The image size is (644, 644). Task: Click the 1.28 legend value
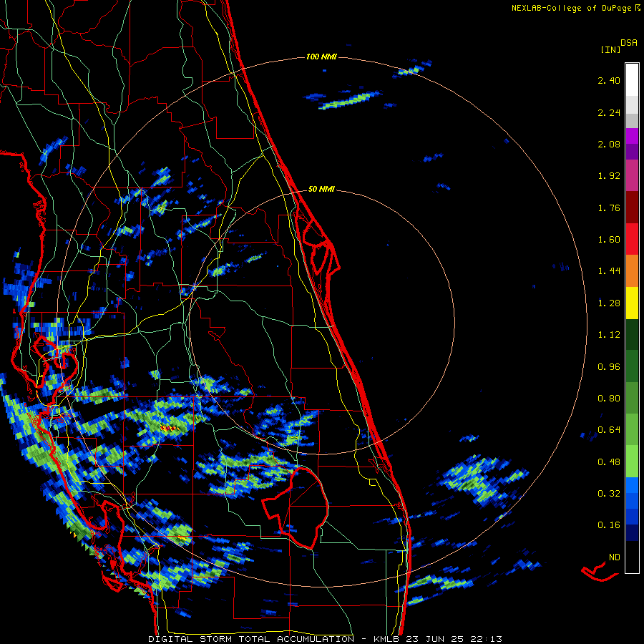coord(609,303)
